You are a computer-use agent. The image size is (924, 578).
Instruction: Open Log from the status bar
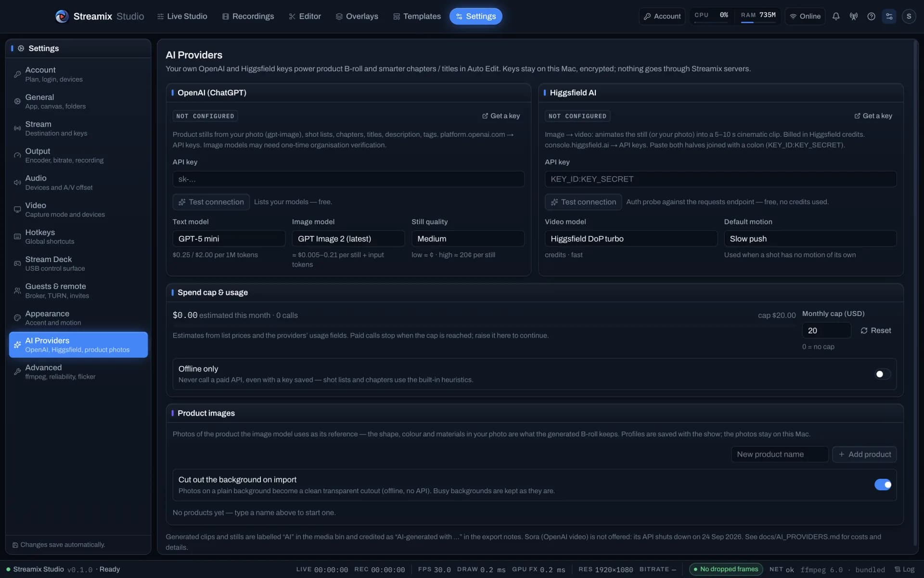point(904,569)
